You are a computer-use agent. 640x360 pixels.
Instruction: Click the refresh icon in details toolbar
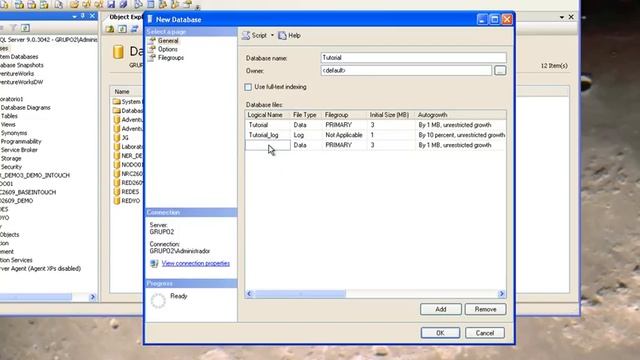point(122,29)
